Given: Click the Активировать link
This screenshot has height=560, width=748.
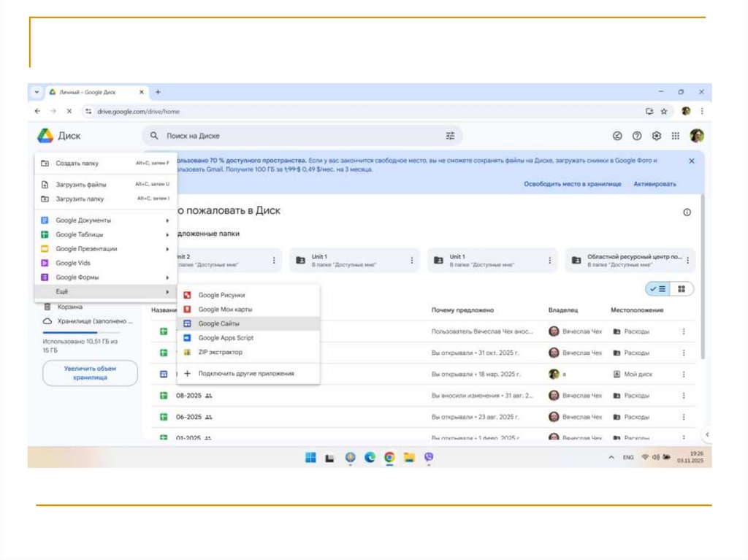Looking at the screenshot, I should pos(655,184).
